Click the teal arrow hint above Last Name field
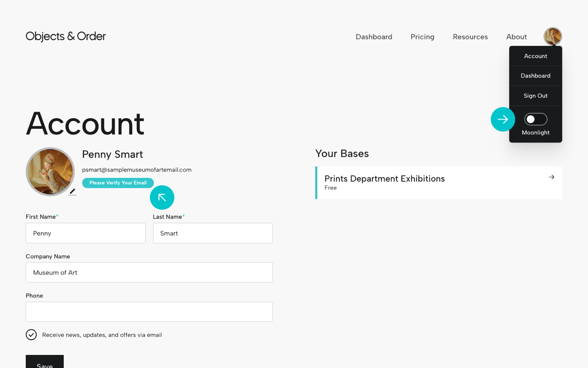 coord(162,197)
